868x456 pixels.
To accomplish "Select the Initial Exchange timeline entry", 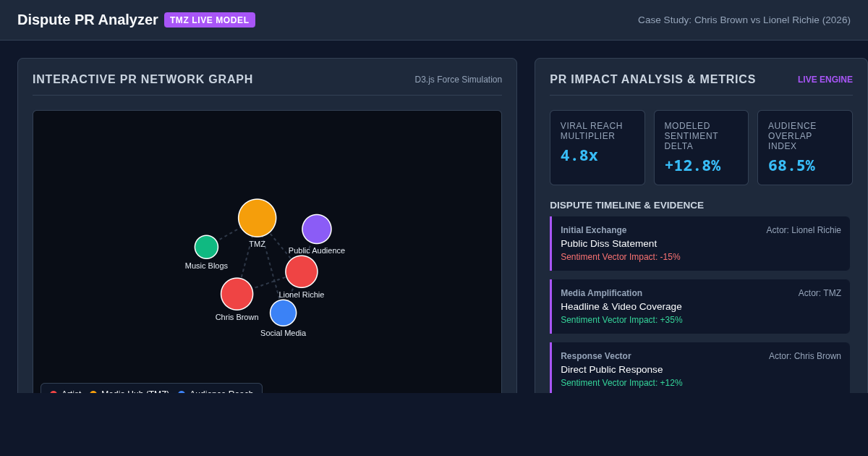I will [x=700, y=243].
